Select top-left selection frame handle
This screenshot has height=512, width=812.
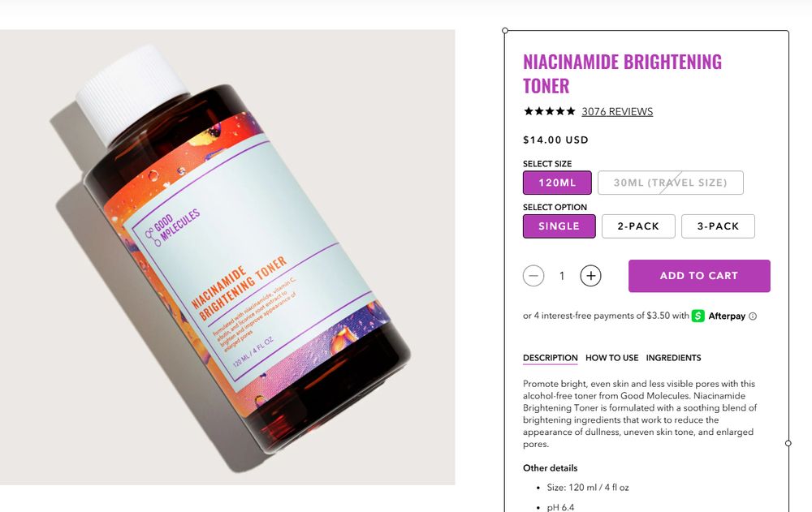505,31
